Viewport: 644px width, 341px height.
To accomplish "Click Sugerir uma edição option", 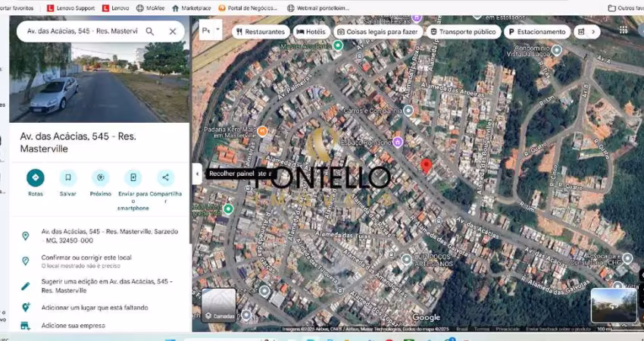I will (x=107, y=286).
